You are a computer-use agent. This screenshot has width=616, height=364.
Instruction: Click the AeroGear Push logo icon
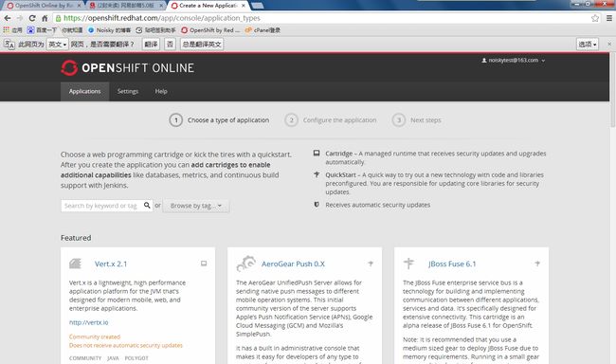(246, 264)
